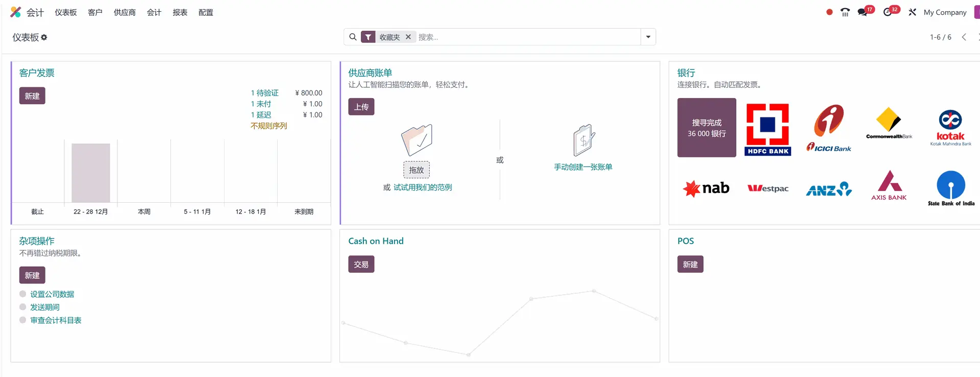Click 新建 in 客户发票 card
This screenshot has width=980, height=377.
point(32,96)
